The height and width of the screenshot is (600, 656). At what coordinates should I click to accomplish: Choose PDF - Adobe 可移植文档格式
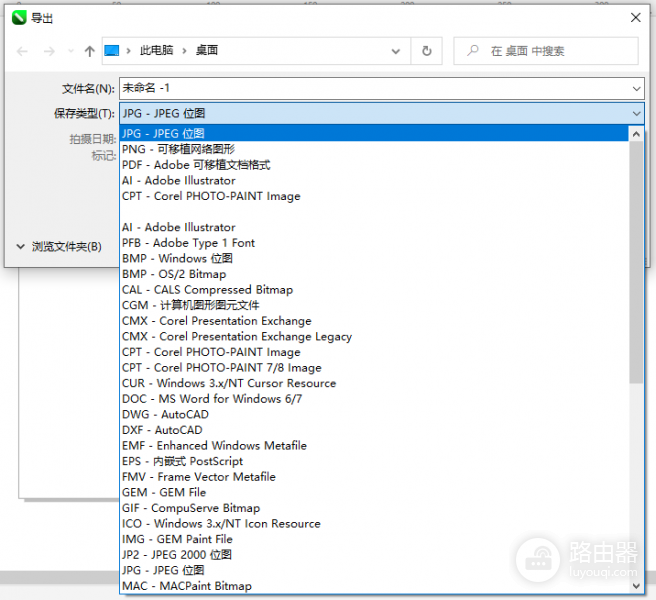374,165
